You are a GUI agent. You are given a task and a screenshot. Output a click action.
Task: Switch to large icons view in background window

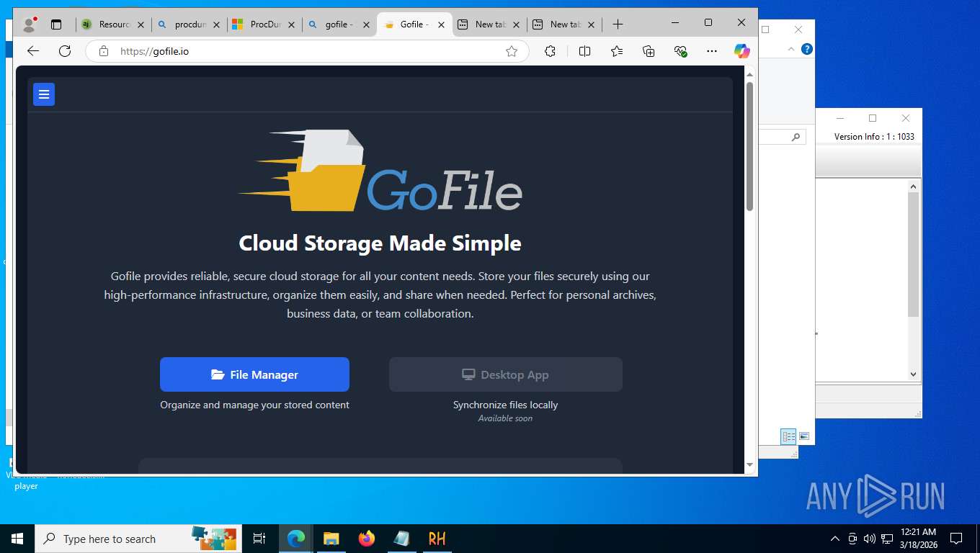(804, 436)
